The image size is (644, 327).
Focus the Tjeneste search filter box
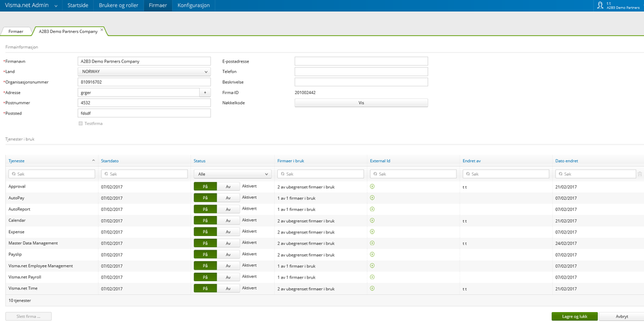(x=52, y=174)
